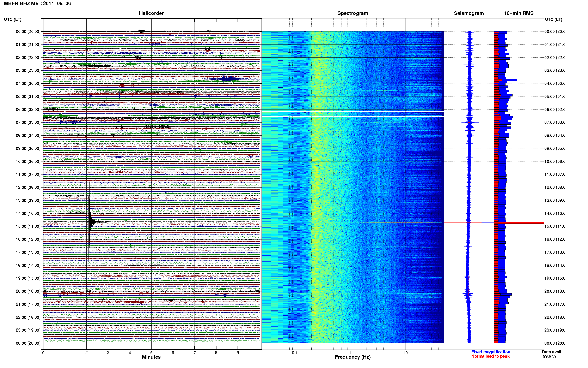The height and width of the screenshot is (368, 588).
Task: Click the '8' tick on the Minutes axis
Action: (216, 353)
